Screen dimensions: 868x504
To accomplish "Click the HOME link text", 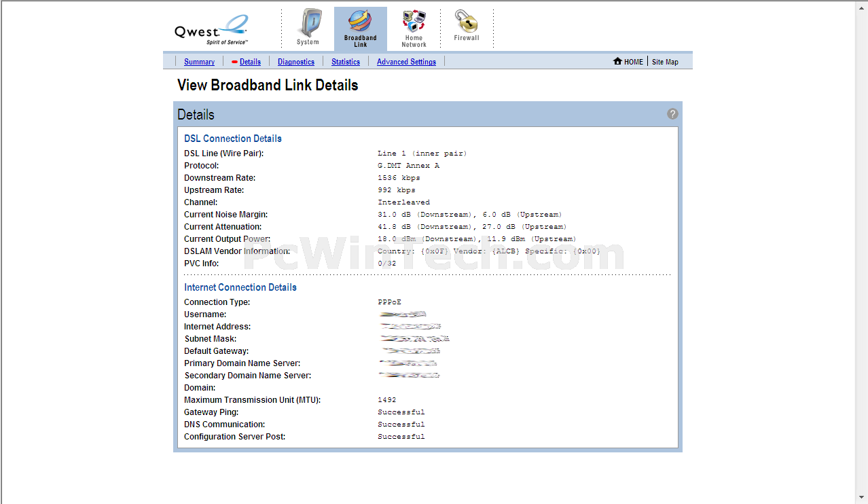I will coord(634,62).
